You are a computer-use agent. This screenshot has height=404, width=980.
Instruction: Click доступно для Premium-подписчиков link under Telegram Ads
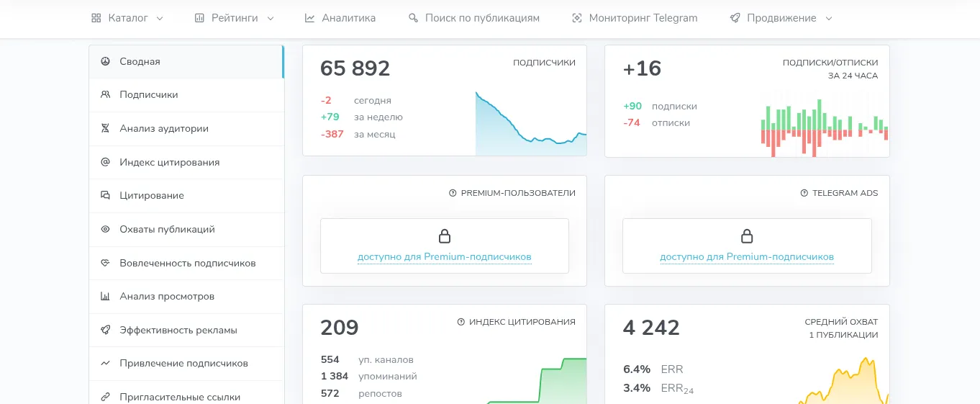pyautogui.click(x=747, y=257)
